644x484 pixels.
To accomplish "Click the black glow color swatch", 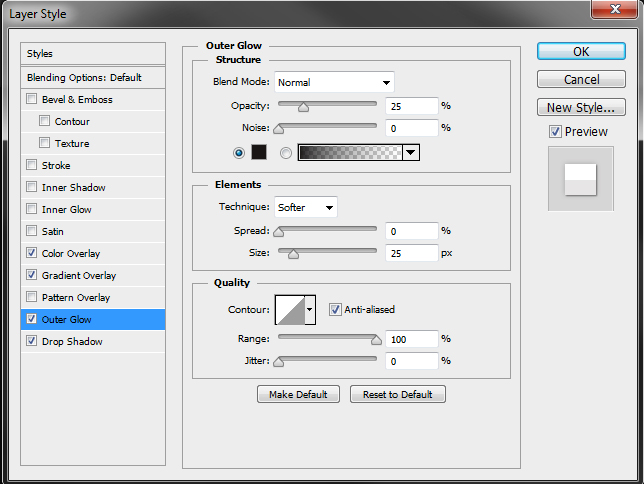I will point(260,152).
